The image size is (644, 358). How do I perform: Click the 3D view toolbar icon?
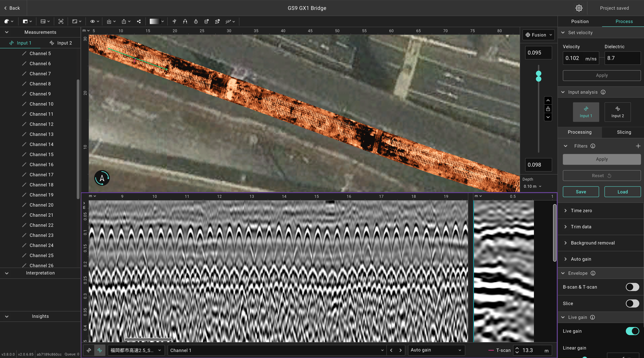61,22
